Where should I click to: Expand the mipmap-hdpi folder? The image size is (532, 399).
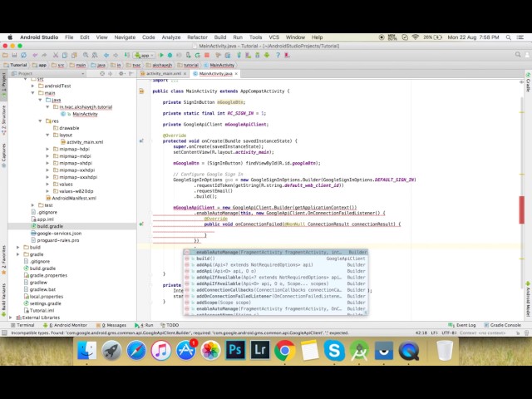(x=47, y=149)
